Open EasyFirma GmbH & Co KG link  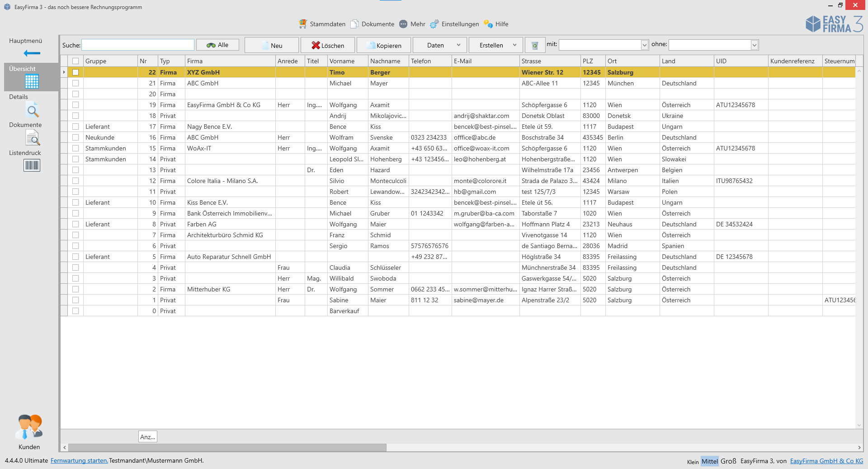826,461
